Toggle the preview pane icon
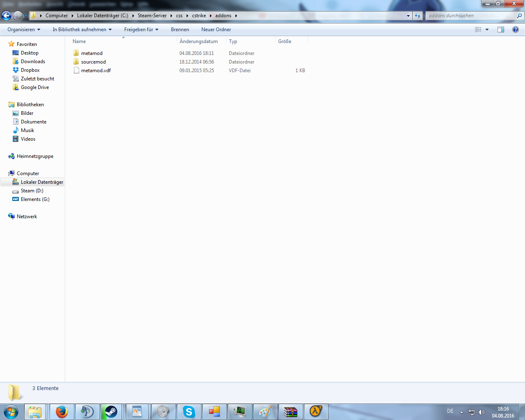 tap(501, 30)
